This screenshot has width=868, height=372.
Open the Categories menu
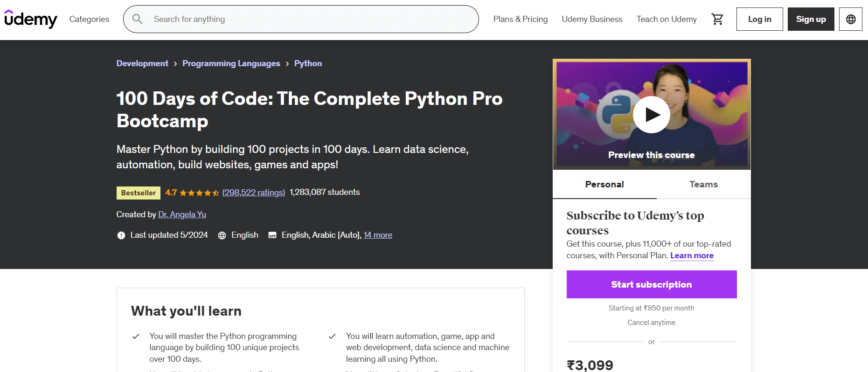[89, 19]
